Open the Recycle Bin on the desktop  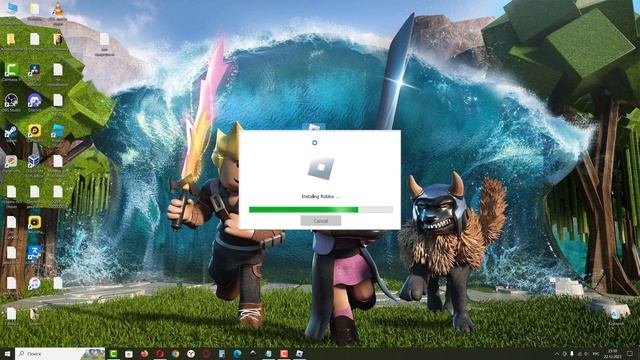pos(615,313)
